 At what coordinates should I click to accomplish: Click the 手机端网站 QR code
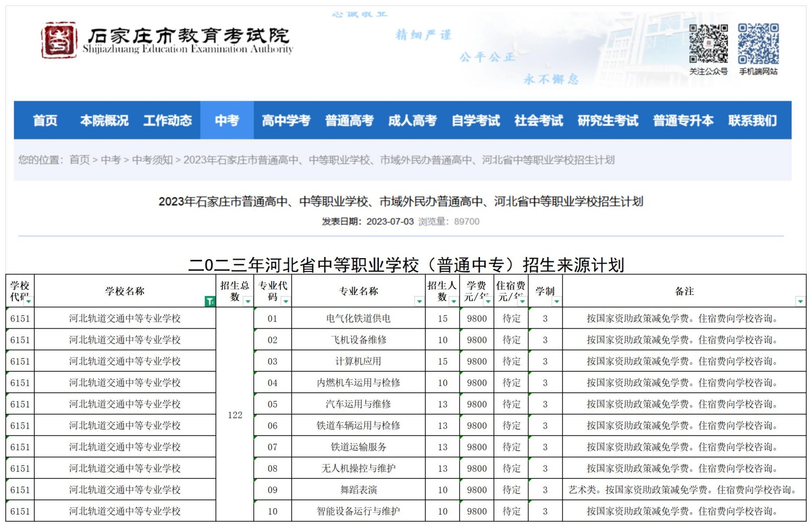(x=758, y=44)
